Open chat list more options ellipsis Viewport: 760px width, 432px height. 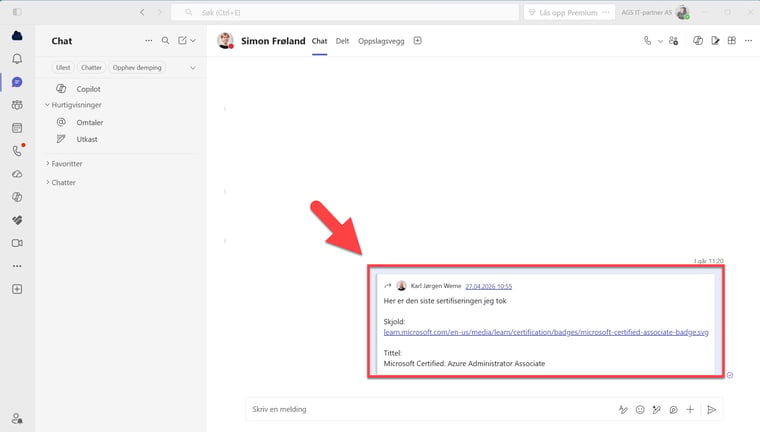point(148,41)
